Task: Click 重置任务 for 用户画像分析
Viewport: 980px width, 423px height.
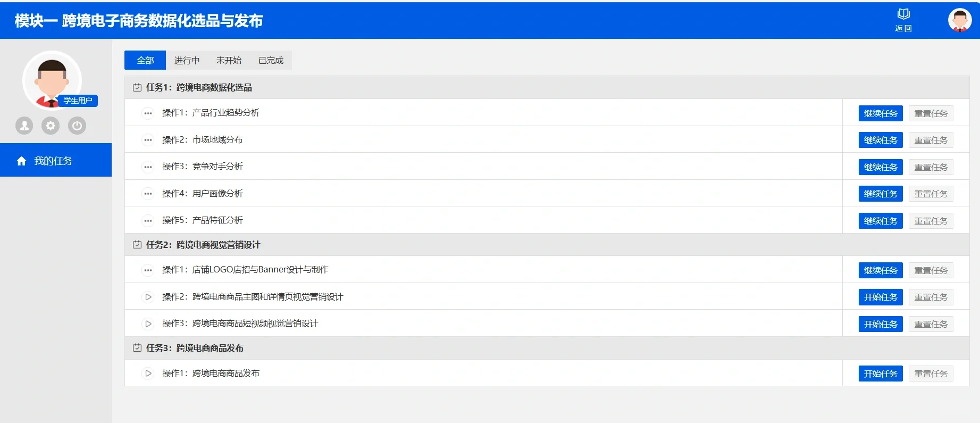Action: [931, 194]
